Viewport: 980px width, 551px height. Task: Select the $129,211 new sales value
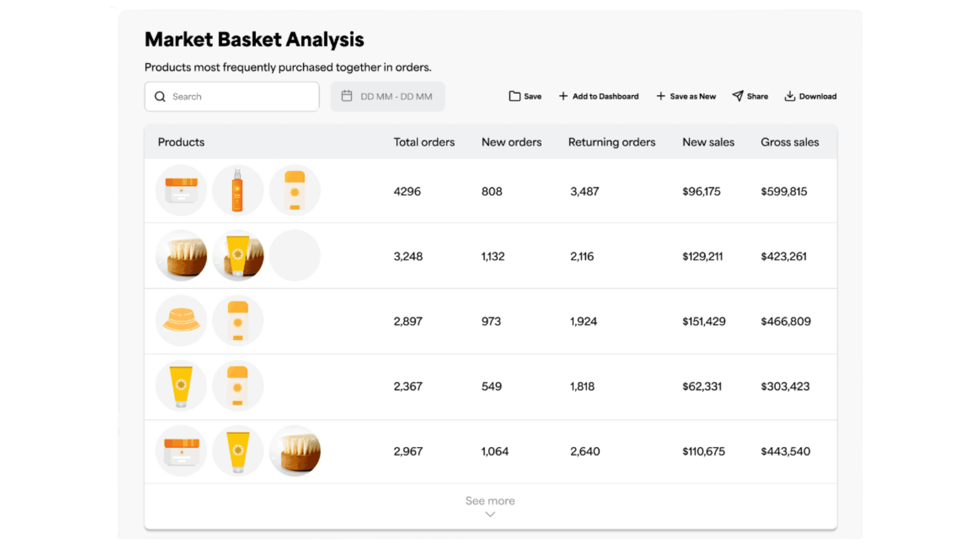coord(703,256)
